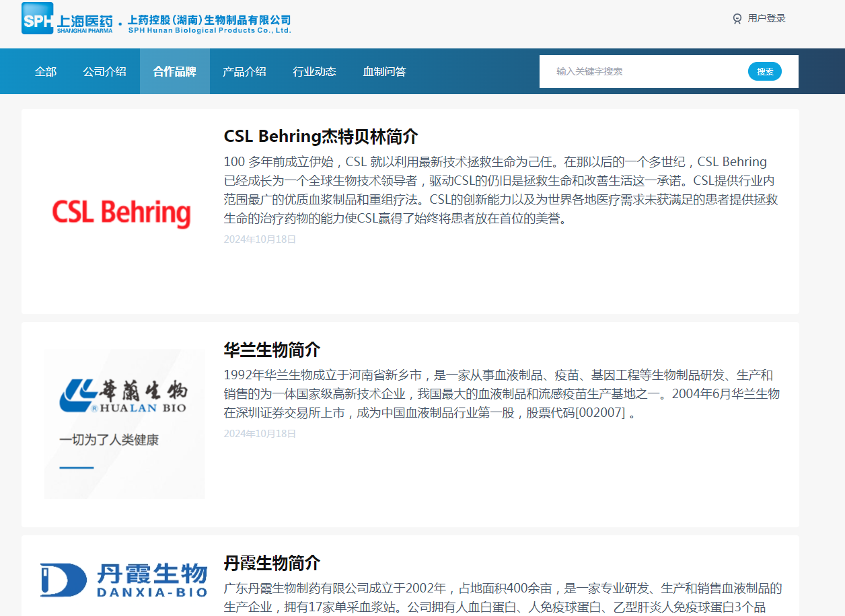Select the 合作品牌 tab
Viewport: 845px width, 616px height.
coord(175,71)
